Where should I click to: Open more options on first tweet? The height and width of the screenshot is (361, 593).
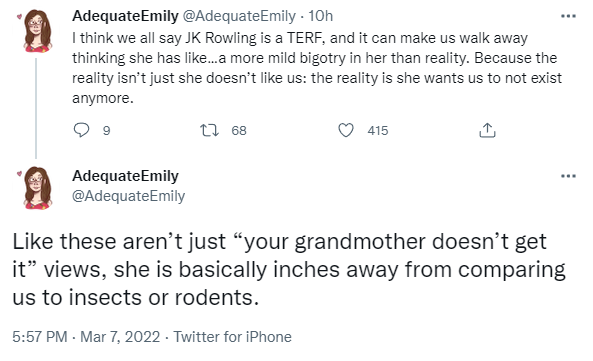click(568, 16)
